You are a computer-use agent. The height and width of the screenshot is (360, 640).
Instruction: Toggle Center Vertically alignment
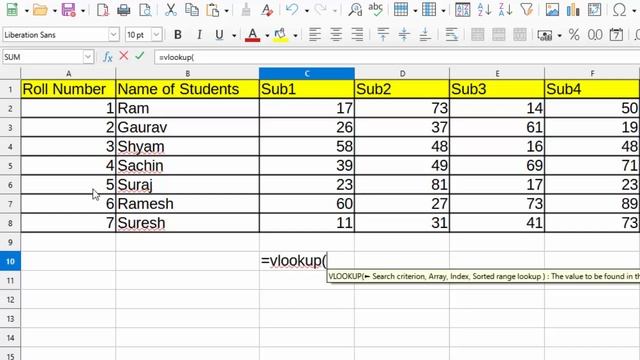(404, 35)
